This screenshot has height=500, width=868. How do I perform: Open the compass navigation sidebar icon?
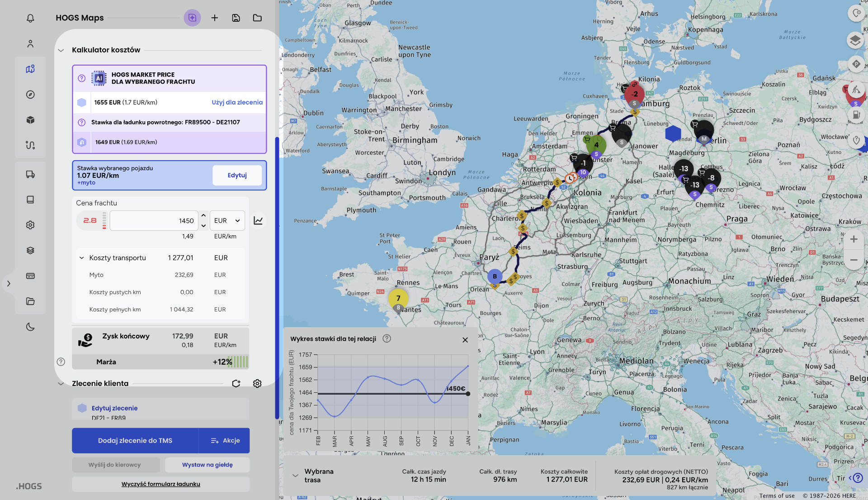[30, 95]
